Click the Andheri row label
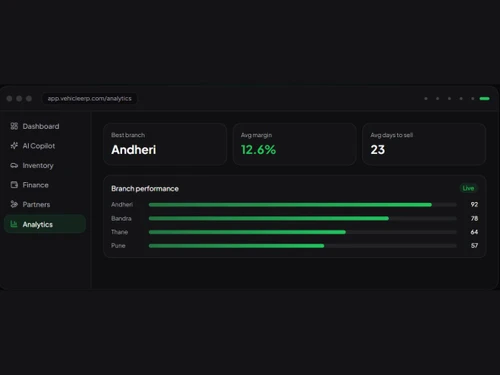The width and height of the screenshot is (500, 375). tap(122, 204)
